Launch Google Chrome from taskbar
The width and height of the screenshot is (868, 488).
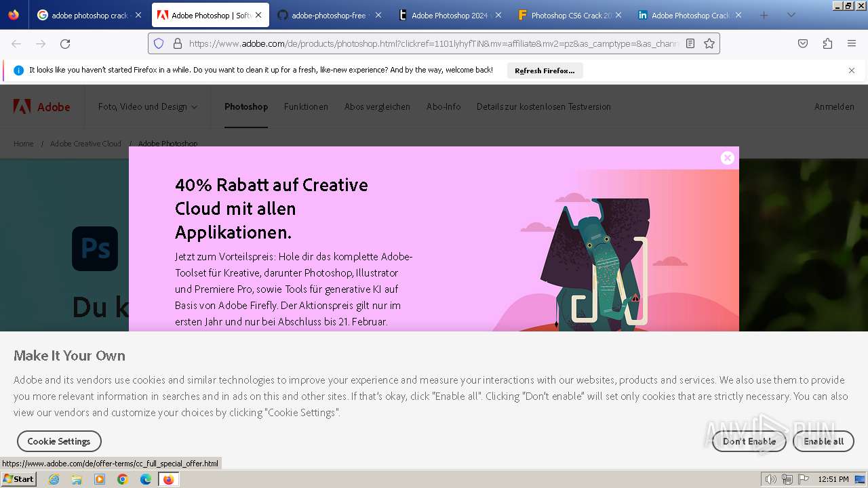coord(123,479)
